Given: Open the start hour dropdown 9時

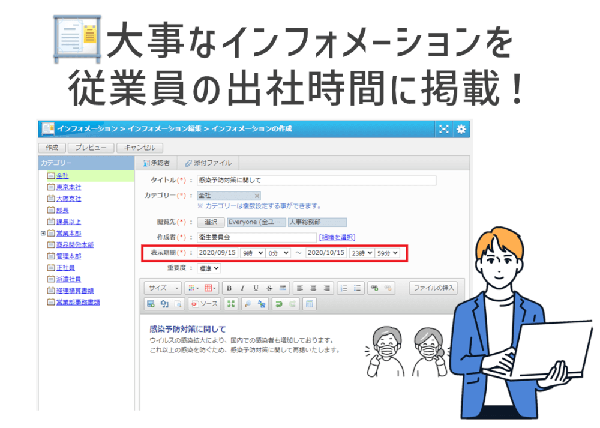Looking at the screenshot, I should click(252, 253).
